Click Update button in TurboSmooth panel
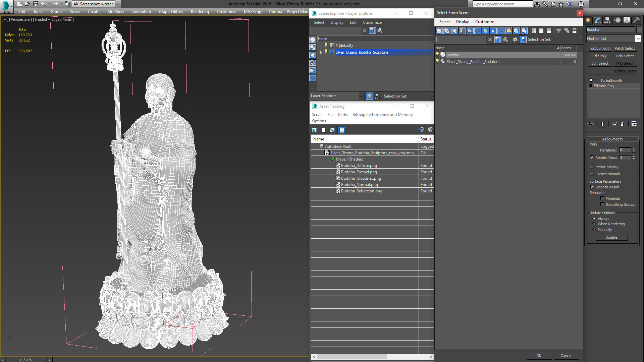Viewport: 644px width, 362px height. [611, 237]
